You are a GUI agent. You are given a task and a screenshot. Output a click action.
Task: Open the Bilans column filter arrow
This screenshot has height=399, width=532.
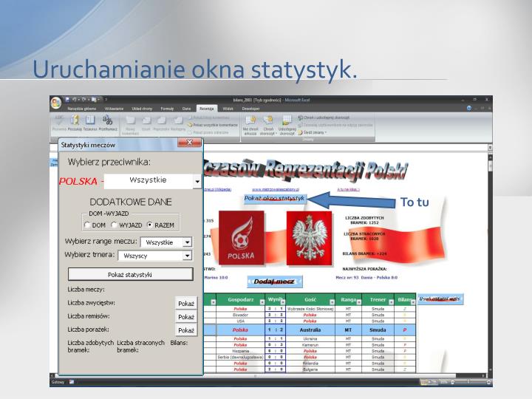point(413,302)
